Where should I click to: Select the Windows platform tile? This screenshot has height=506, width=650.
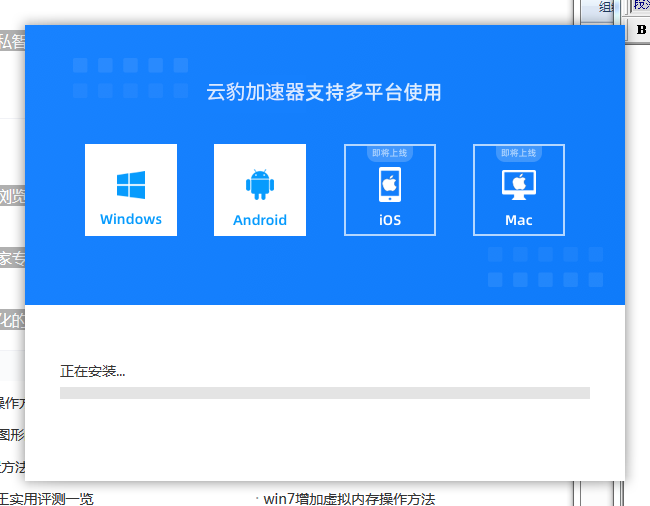131,190
